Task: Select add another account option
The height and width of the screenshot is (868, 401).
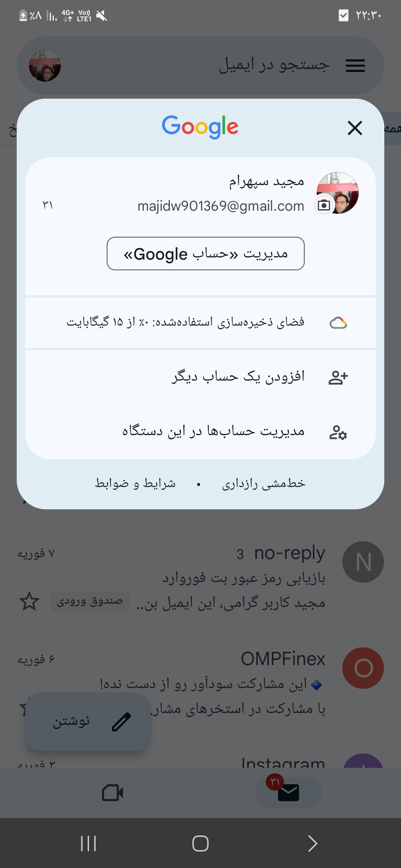Action: point(200,377)
